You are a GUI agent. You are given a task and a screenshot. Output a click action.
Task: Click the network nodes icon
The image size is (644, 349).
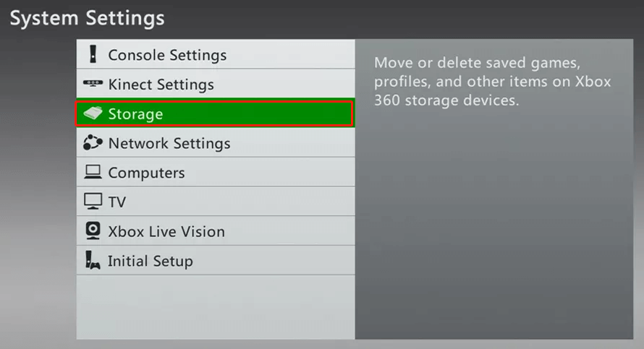(x=93, y=142)
